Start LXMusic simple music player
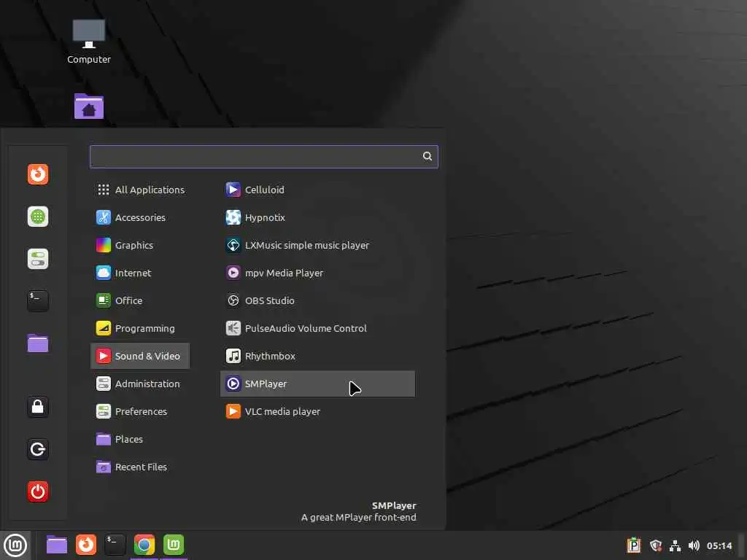This screenshot has height=560, width=747. (317, 245)
